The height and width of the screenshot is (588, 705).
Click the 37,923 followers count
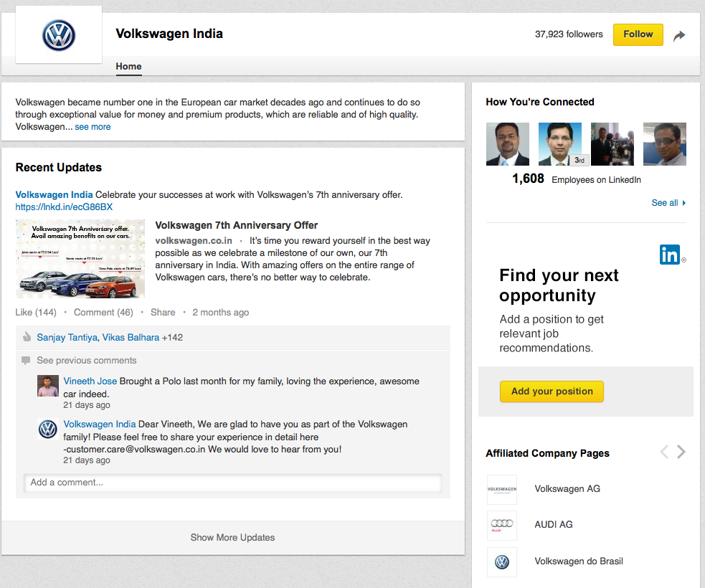(569, 34)
